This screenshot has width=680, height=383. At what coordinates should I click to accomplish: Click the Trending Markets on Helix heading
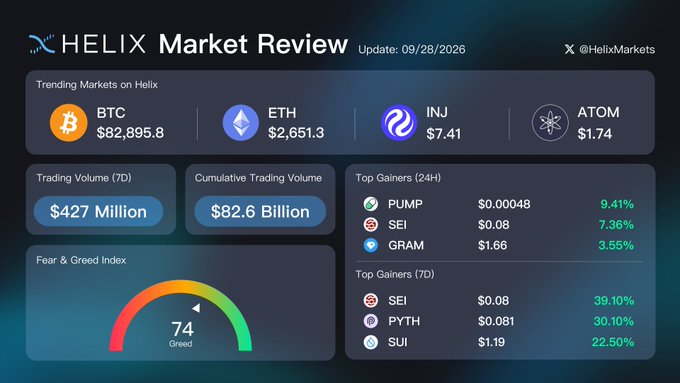tap(97, 85)
